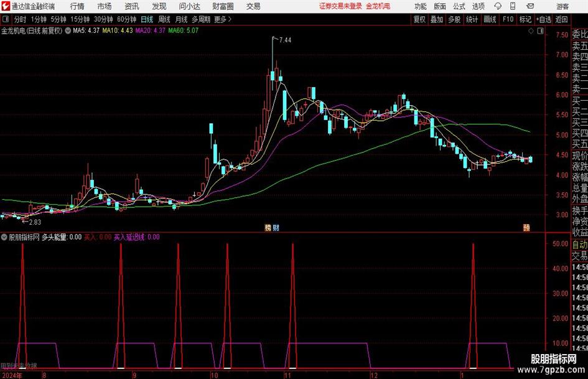Open the 公式 menu
588x379 pixels.
click(x=459, y=6)
